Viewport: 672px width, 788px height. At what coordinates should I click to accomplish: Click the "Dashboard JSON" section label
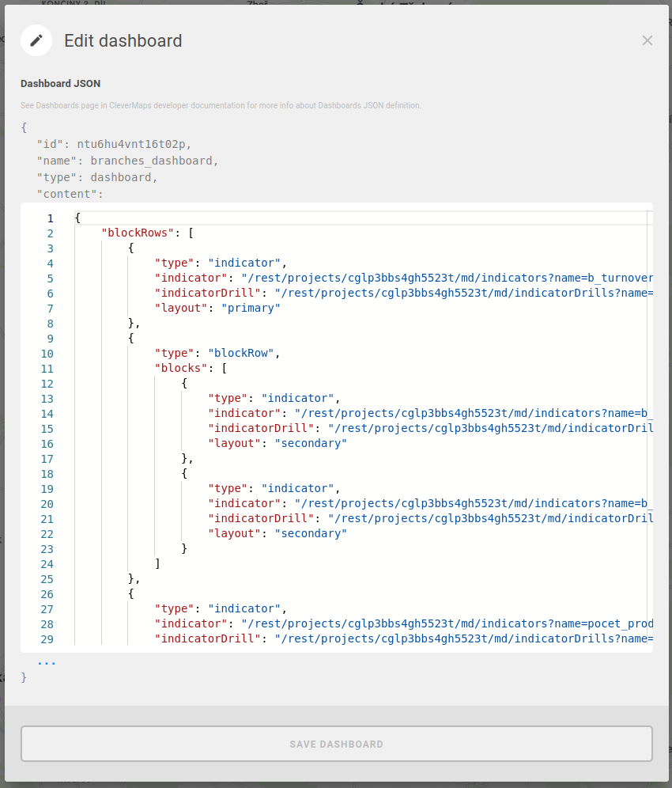point(60,84)
